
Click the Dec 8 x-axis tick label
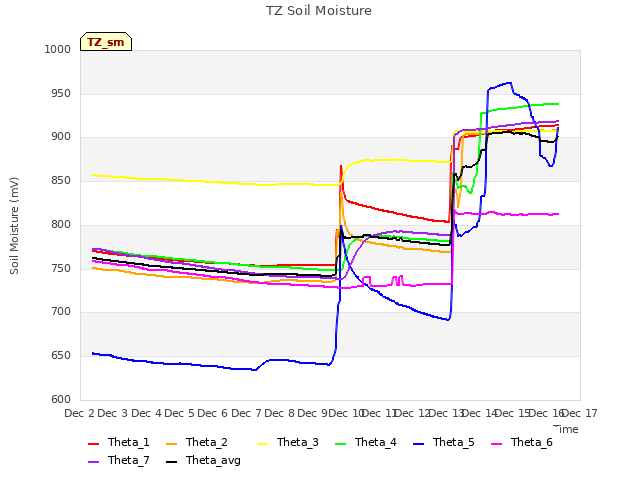click(x=279, y=413)
